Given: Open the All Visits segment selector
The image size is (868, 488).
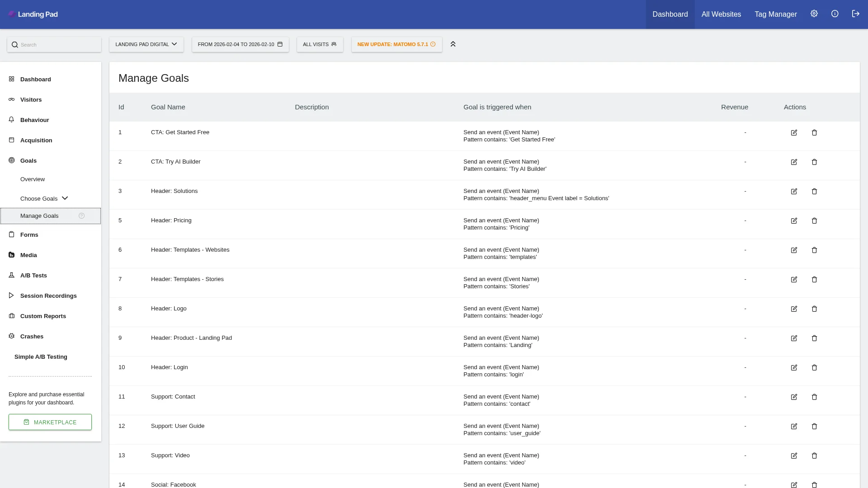Looking at the screenshot, I should 320,44.
